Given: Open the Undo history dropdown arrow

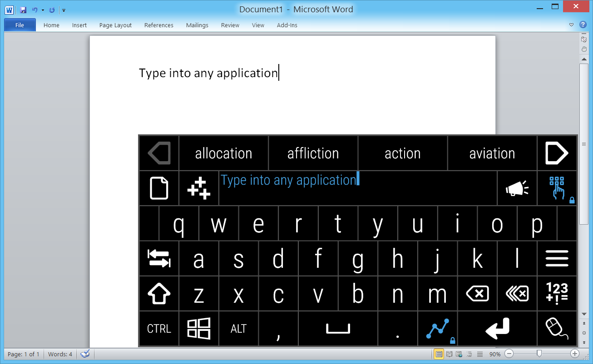Looking at the screenshot, I should pos(43,10).
